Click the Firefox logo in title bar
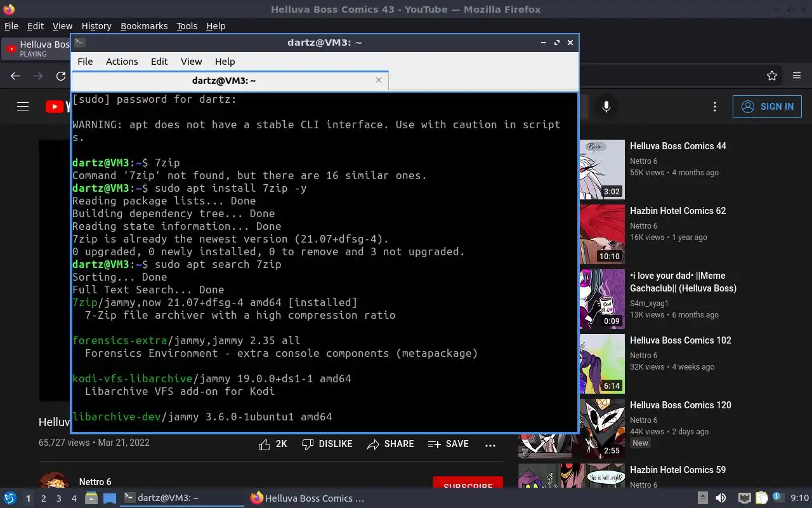This screenshot has width=812, height=508. (x=9, y=9)
